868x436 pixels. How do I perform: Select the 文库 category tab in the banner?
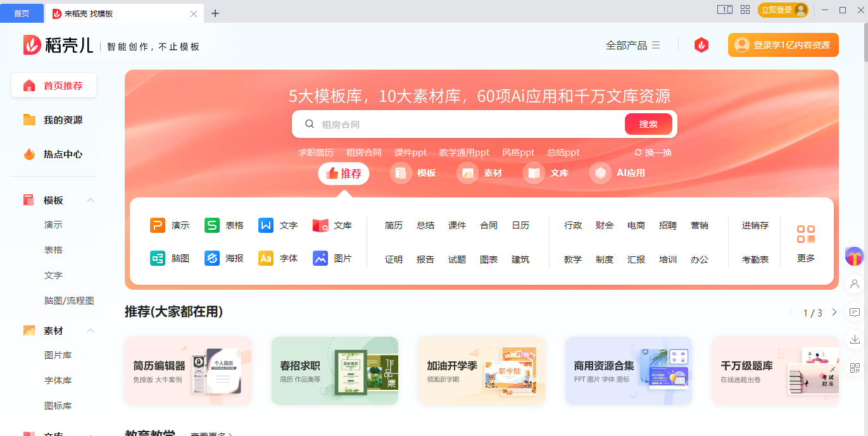coord(546,173)
